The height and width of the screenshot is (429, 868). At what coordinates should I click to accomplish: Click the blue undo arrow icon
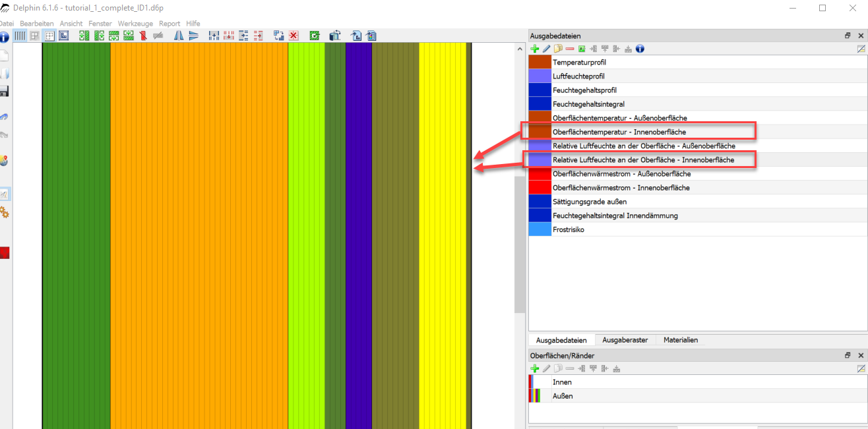tap(4, 117)
